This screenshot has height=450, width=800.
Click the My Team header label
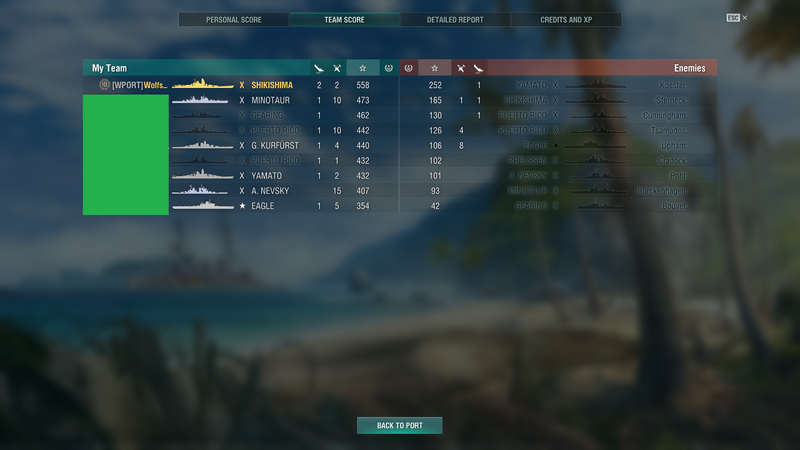pos(109,68)
